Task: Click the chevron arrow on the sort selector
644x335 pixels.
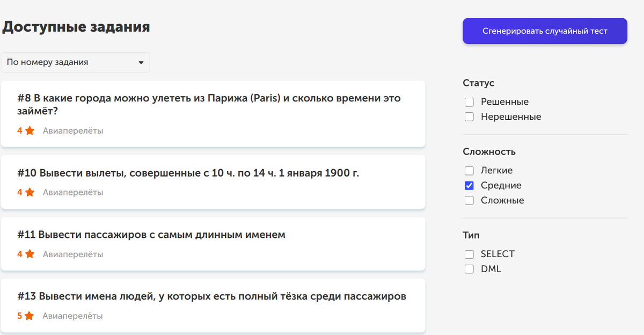Action: pos(141,62)
